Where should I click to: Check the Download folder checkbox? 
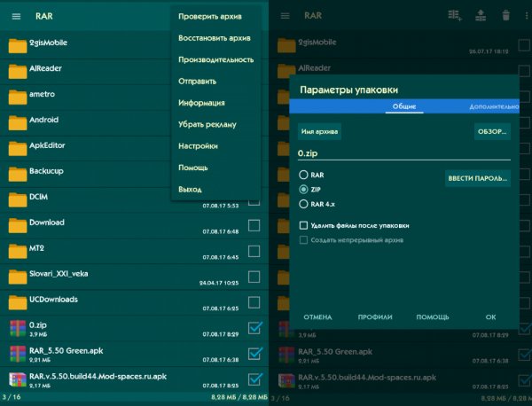click(x=254, y=225)
